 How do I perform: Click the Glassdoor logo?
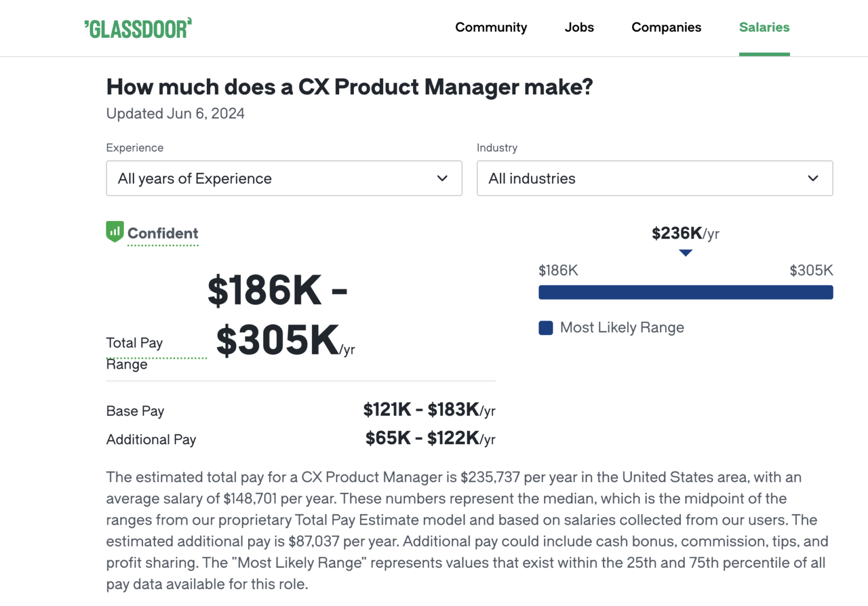tap(138, 28)
